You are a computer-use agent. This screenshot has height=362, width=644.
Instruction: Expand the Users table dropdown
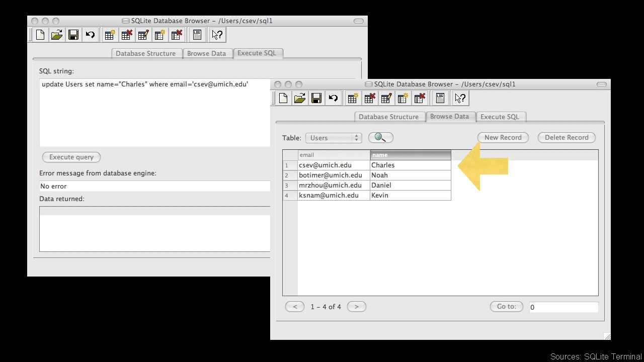pyautogui.click(x=334, y=138)
